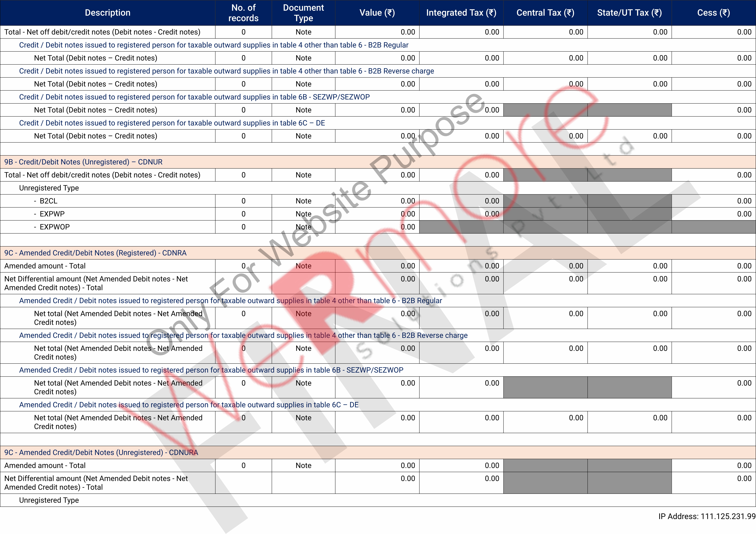Click Amended B2B Reverse charge notes heading
Screen dimensions: 756x534
coord(243,335)
